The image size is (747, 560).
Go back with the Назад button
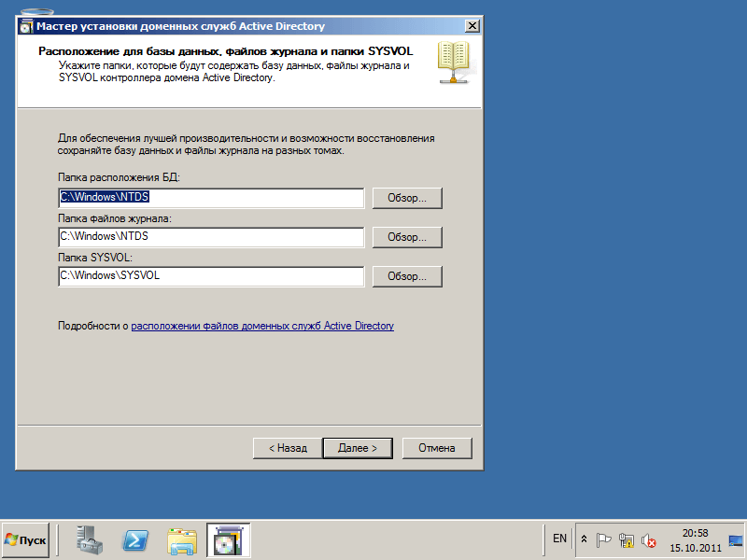288,448
